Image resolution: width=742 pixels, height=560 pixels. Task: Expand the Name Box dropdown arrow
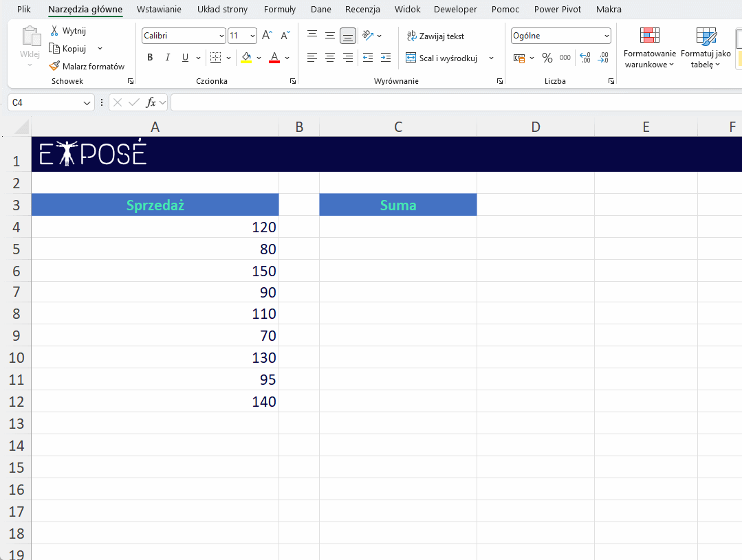pos(87,102)
